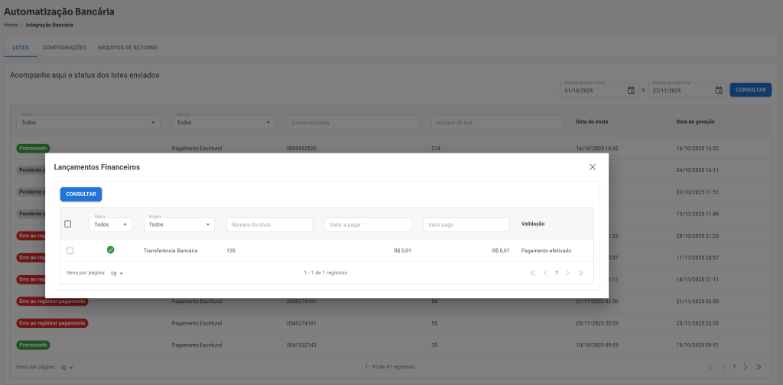Go to next page of lotes table
Viewport: 783px width, 385px height.
[x=745, y=367]
